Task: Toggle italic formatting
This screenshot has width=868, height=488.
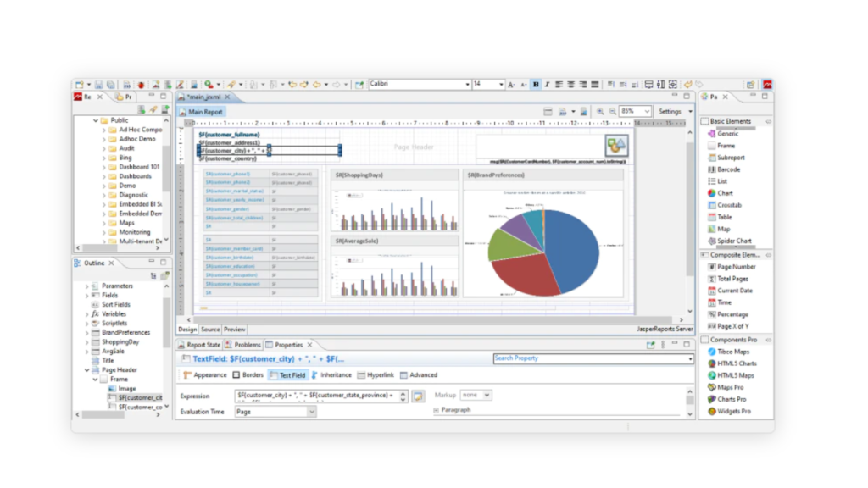Action: tap(547, 85)
